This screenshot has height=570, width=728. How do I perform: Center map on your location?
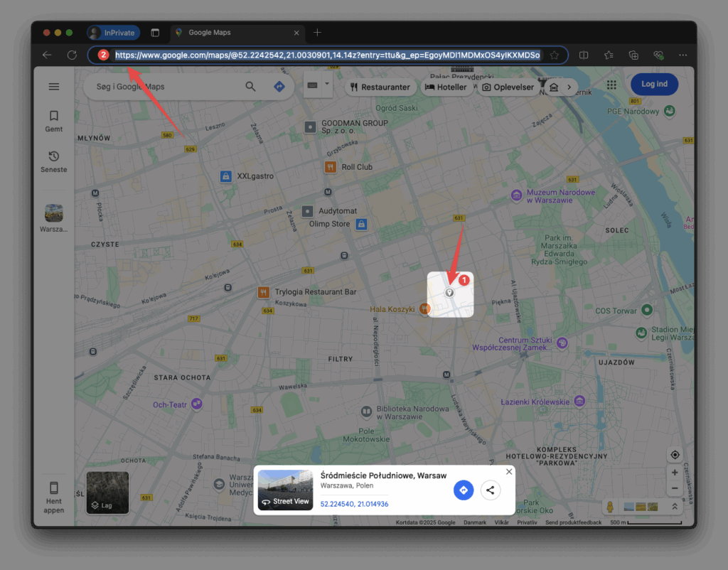675,455
